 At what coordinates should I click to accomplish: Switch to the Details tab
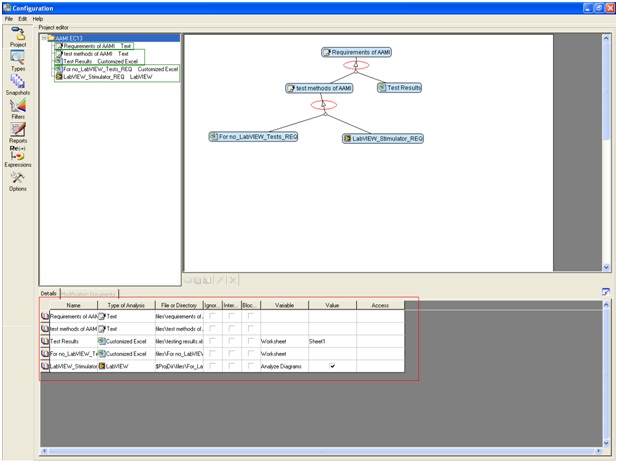(x=48, y=293)
